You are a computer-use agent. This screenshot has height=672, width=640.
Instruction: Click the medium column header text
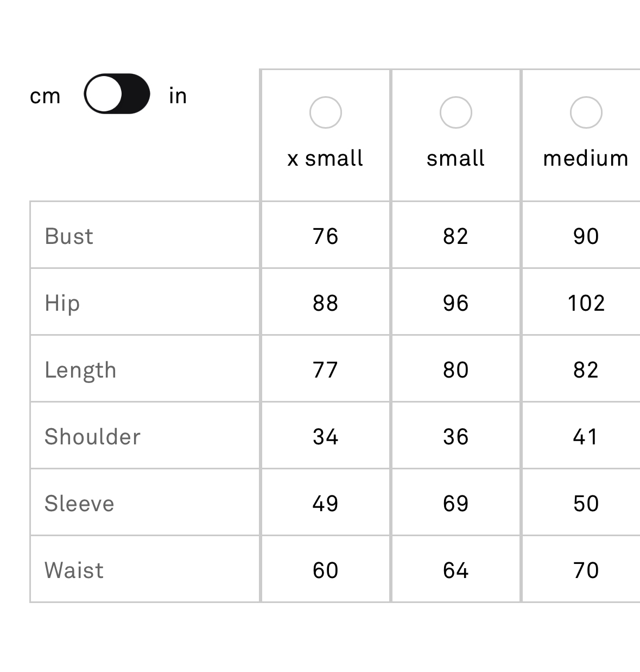click(586, 158)
